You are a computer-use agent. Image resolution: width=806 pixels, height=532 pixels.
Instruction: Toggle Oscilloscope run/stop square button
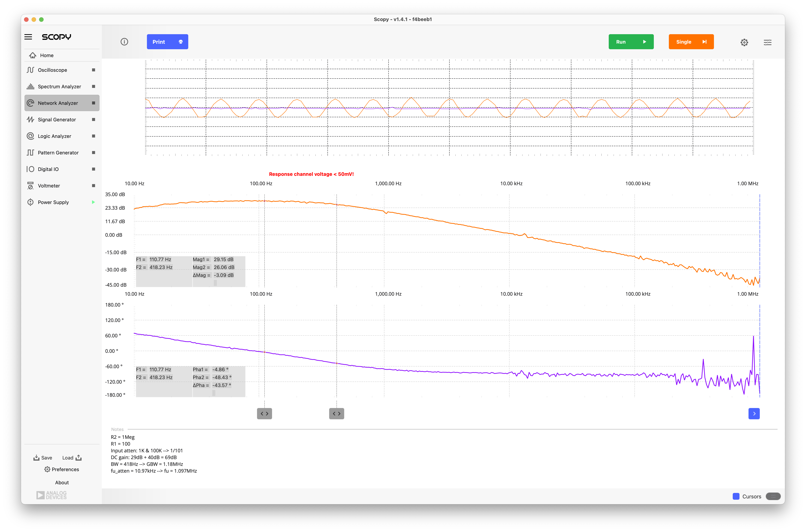point(93,70)
